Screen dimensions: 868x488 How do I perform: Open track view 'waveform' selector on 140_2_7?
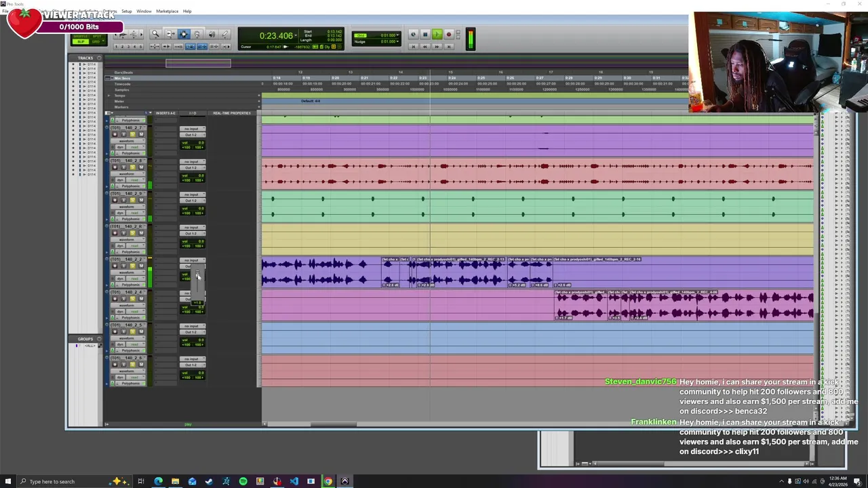point(127,141)
